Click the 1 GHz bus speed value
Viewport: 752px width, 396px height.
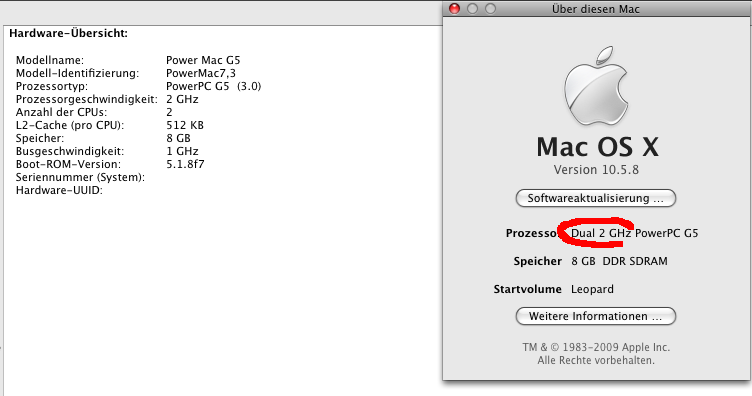coord(182,151)
